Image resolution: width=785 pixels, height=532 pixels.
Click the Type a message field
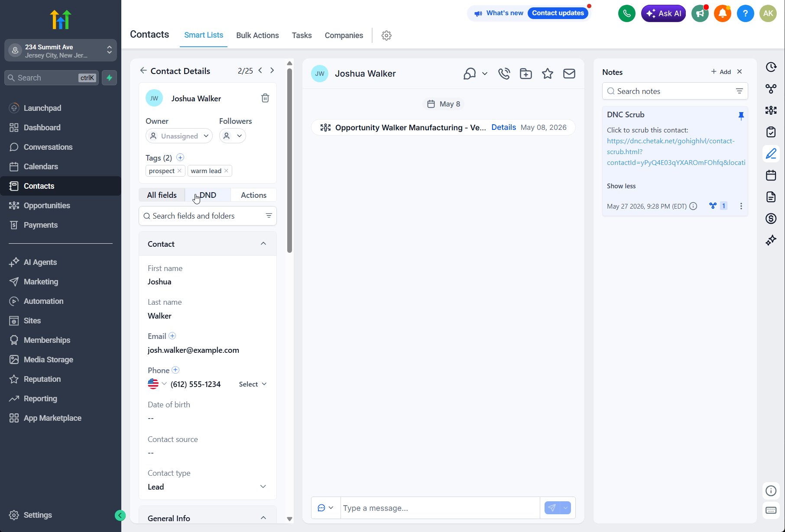point(440,508)
